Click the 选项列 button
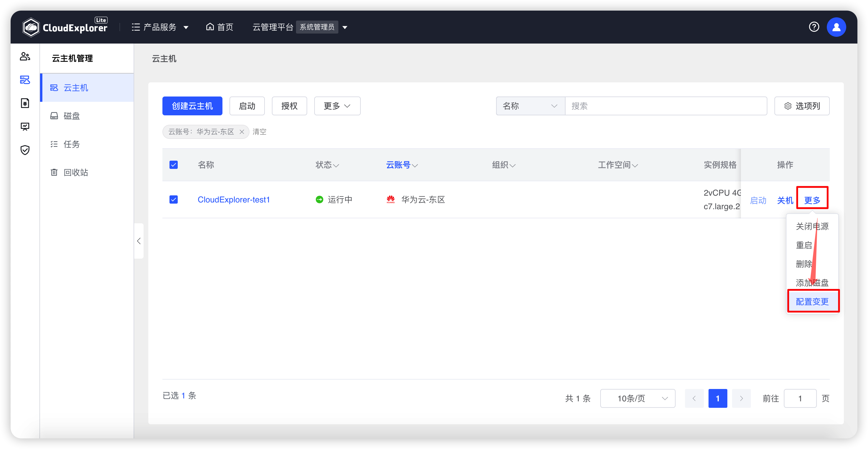 802,106
